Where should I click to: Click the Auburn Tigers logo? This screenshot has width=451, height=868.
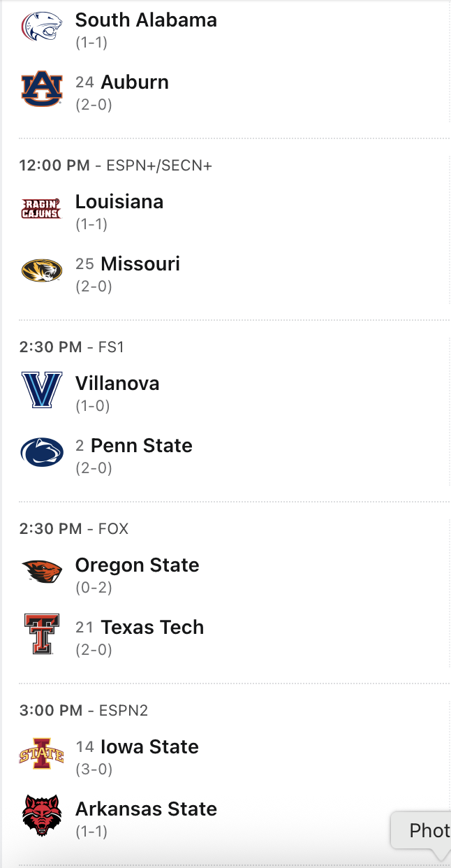(41, 89)
